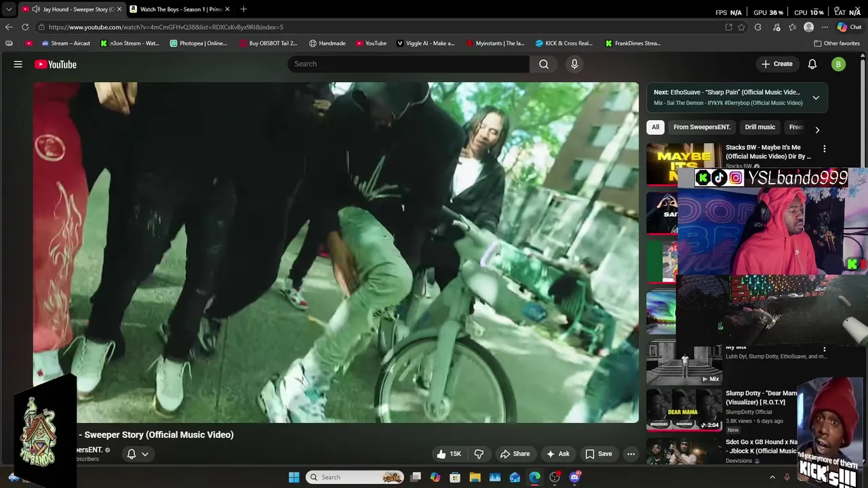Click the video player to pause
The width and height of the screenshot is (868, 488).
click(x=336, y=252)
